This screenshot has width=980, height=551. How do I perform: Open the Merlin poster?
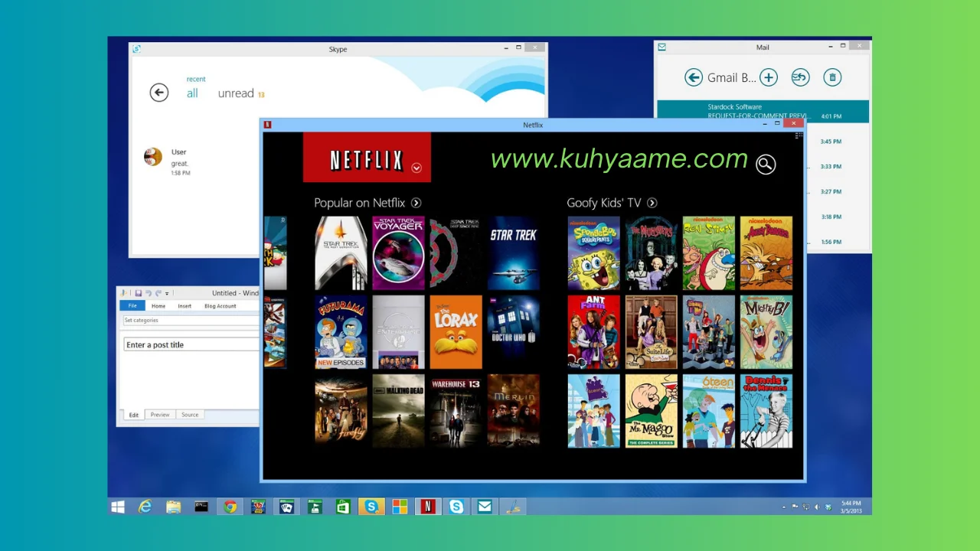[x=513, y=411]
